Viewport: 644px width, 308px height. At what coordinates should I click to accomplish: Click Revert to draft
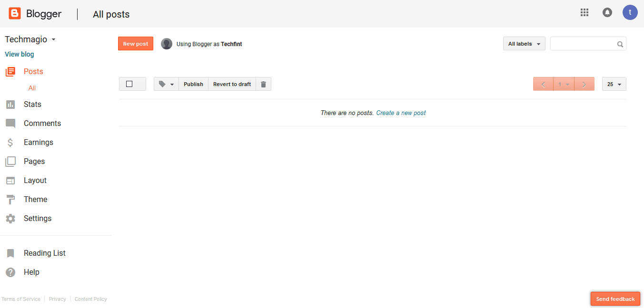tap(232, 84)
